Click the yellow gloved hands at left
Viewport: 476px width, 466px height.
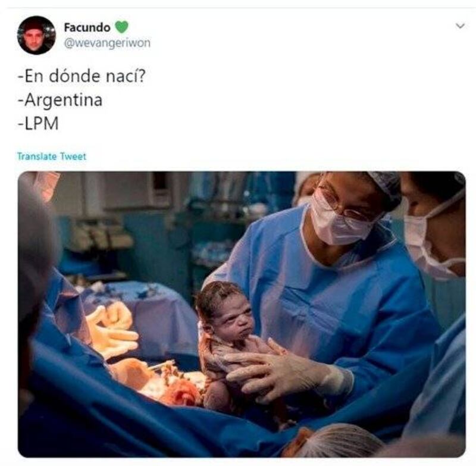click(x=113, y=331)
